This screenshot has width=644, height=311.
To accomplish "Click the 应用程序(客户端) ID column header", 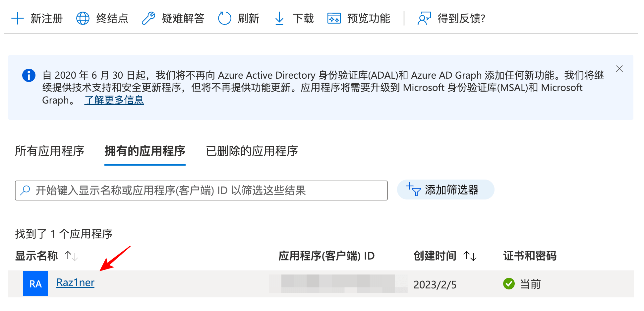I will (326, 256).
